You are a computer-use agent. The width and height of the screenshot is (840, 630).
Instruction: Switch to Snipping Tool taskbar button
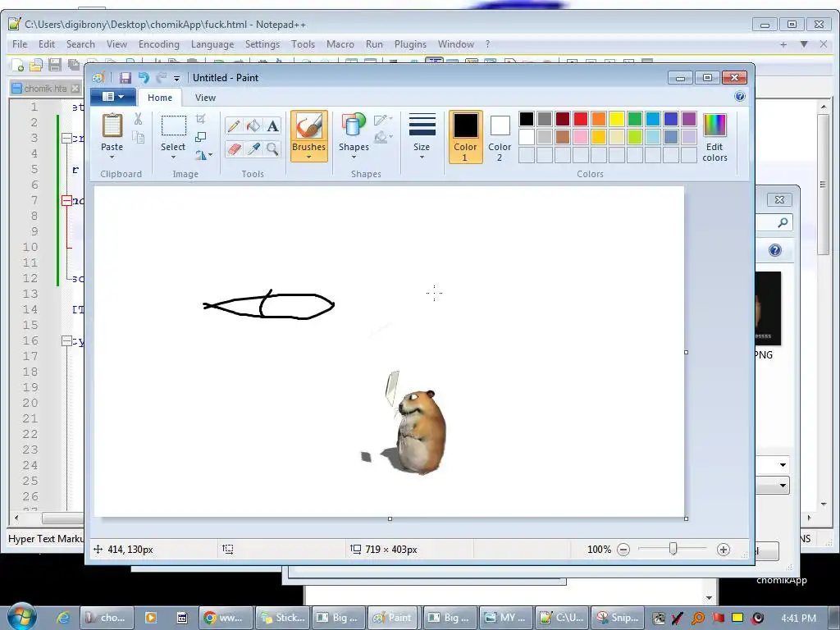click(617, 618)
